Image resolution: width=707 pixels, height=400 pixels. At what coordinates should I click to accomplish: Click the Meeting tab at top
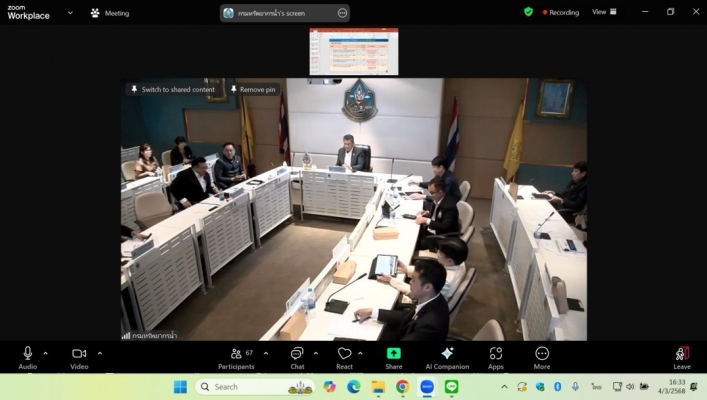click(x=110, y=13)
